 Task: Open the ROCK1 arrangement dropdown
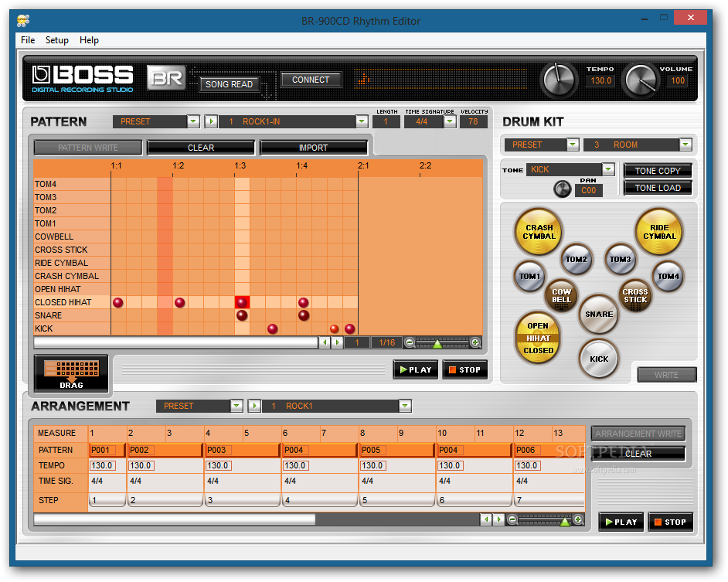[x=405, y=406]
